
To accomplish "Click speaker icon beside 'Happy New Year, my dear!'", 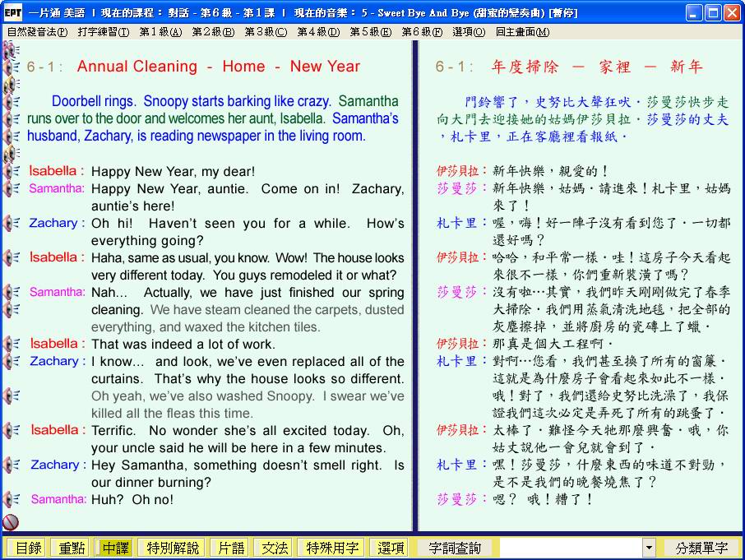I will [x=12, y=171].
